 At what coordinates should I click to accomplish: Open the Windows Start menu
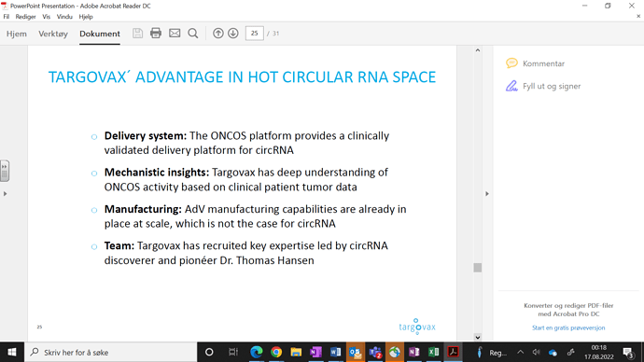coord(12,352)
